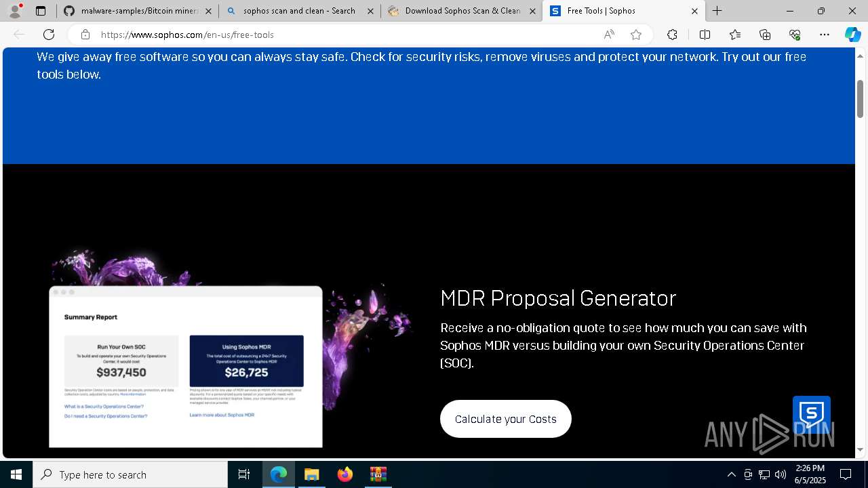Open Microsoft Edge from taskbar
Viewport: 868px width, 488px height.
pyautogui.click(x=279, y=474)
